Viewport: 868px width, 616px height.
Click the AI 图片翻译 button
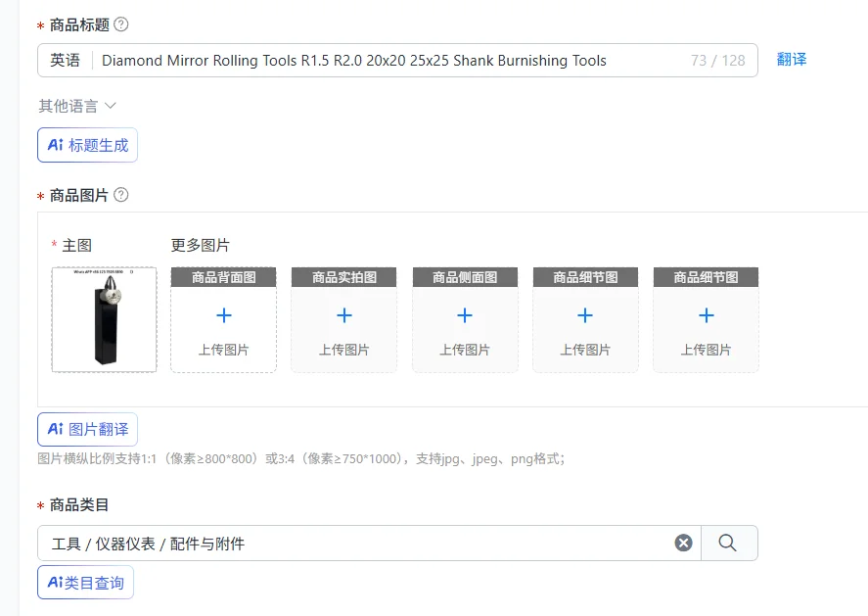(x=87, y=429)
